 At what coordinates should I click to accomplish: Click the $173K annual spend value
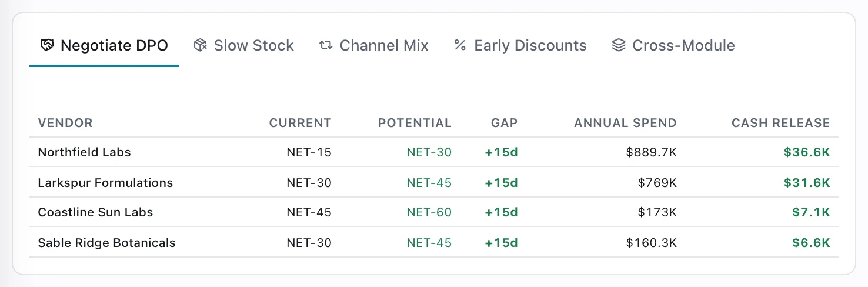click(657, 212)
